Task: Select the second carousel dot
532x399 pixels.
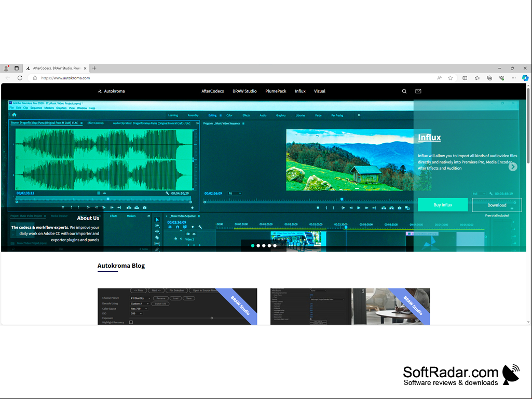Action: click(x=258, y=245)
